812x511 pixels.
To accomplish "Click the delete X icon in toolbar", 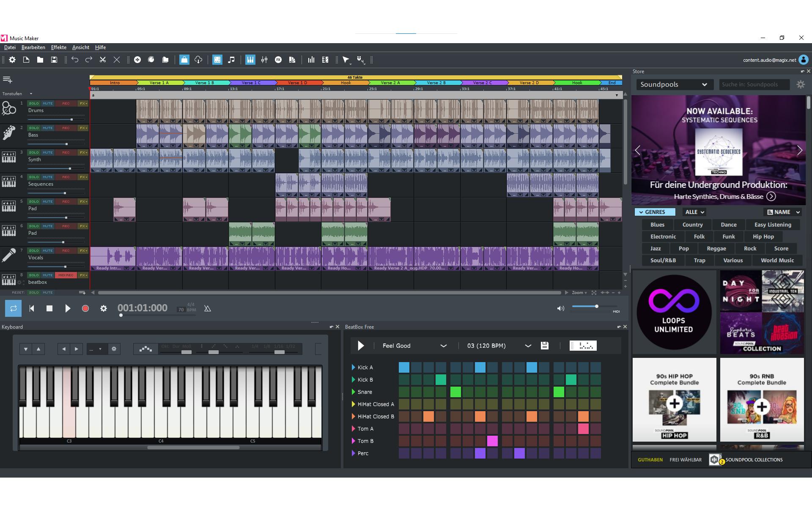I will tap(117, 60).
